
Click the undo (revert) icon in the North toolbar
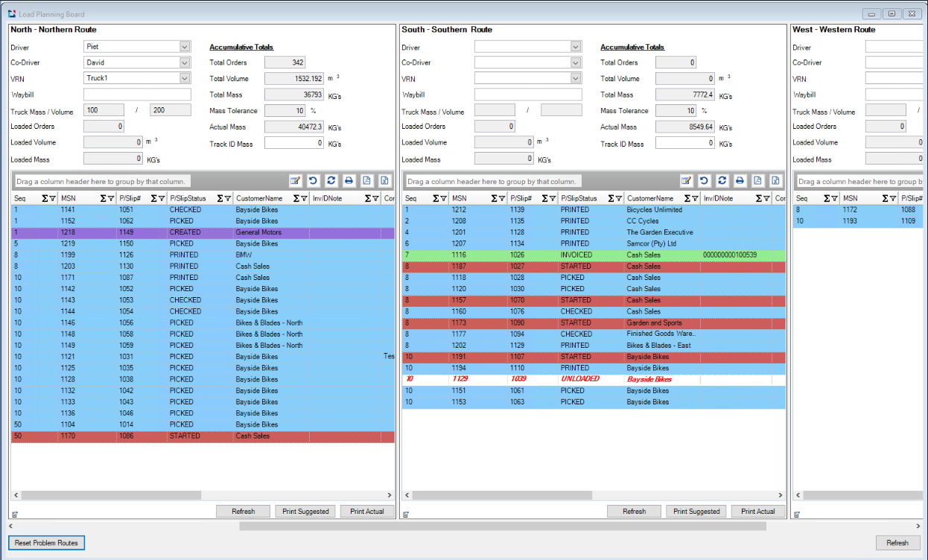[314, 181]
